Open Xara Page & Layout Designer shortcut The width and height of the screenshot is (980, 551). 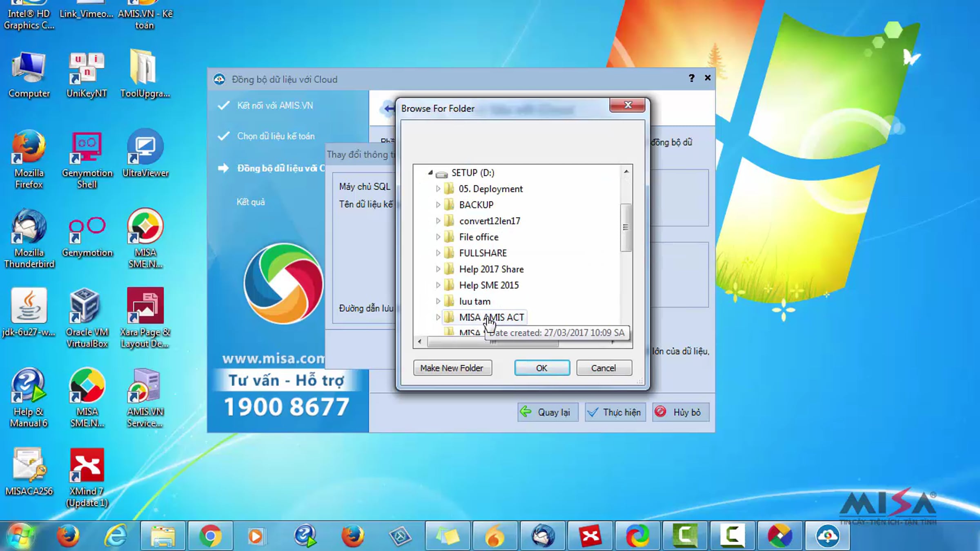point(145,318)
